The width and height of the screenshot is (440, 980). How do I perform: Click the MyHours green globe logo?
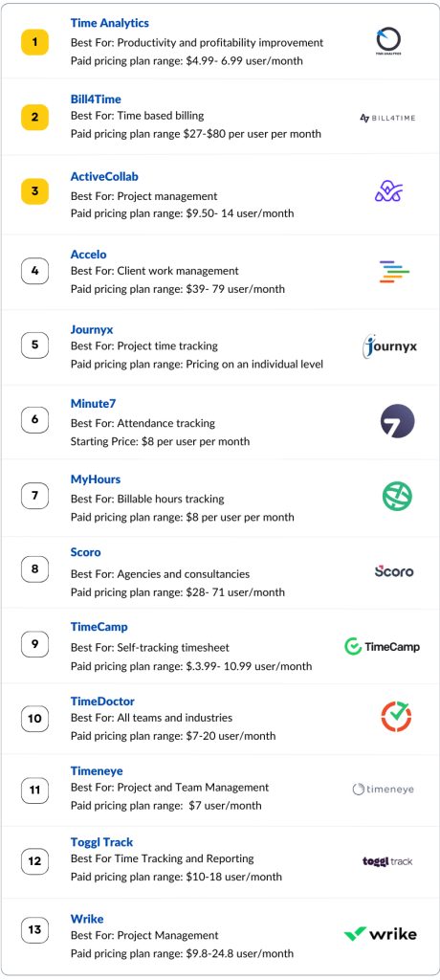click(x=398, y=497)
